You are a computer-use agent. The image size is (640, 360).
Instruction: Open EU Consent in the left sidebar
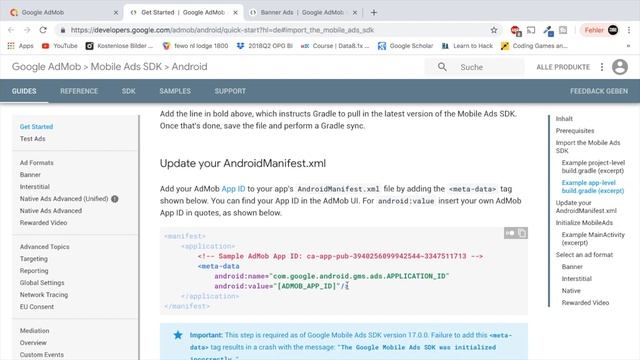[37, 307]
